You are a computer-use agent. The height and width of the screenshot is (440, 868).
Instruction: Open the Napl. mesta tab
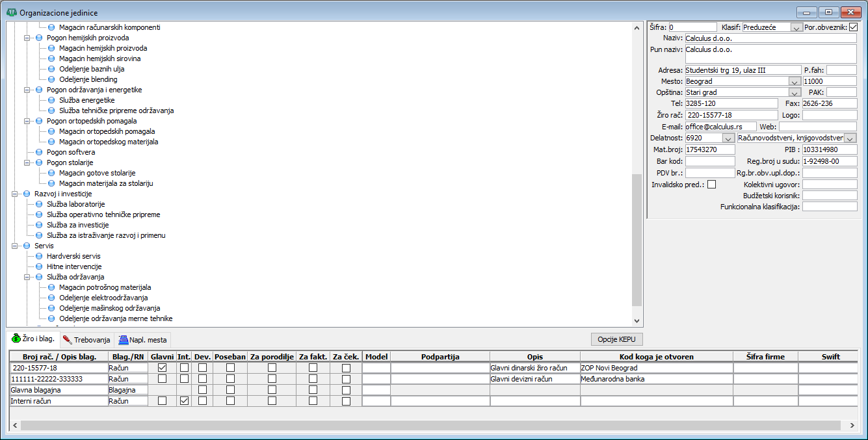click(142, 339)
